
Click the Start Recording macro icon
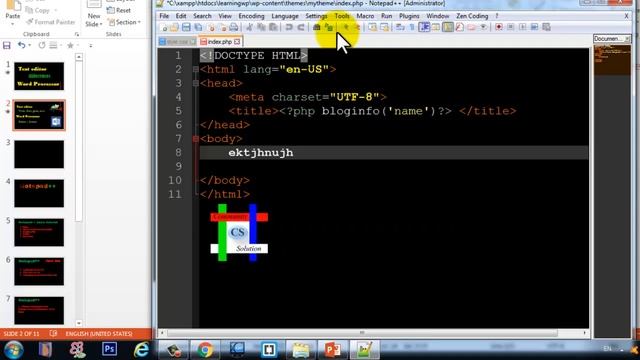pyautogui.click(x=499, y=27)
